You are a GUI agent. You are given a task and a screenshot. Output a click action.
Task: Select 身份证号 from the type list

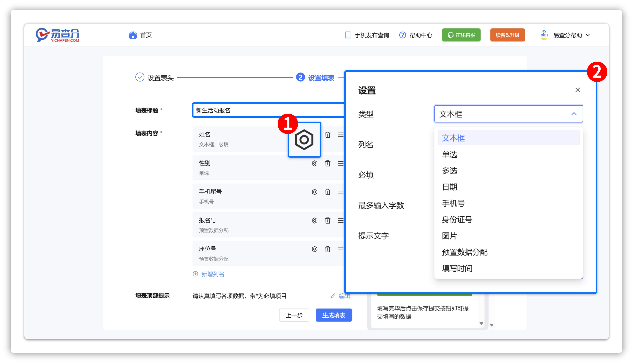click(x=509, y=219)
